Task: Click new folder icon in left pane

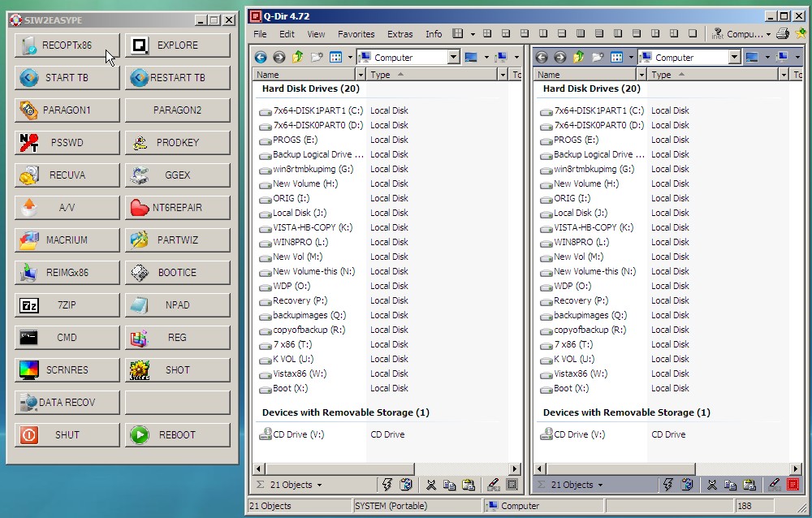Action: click(x=317, y=57)
